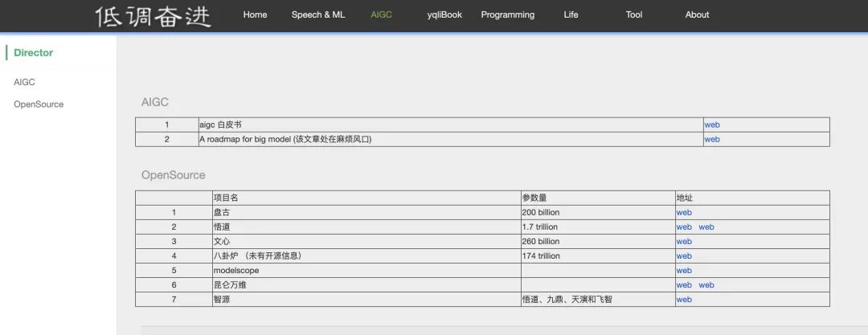Click the '悟道、九鼎、天演和飞智' cell

tap(598, 299)
